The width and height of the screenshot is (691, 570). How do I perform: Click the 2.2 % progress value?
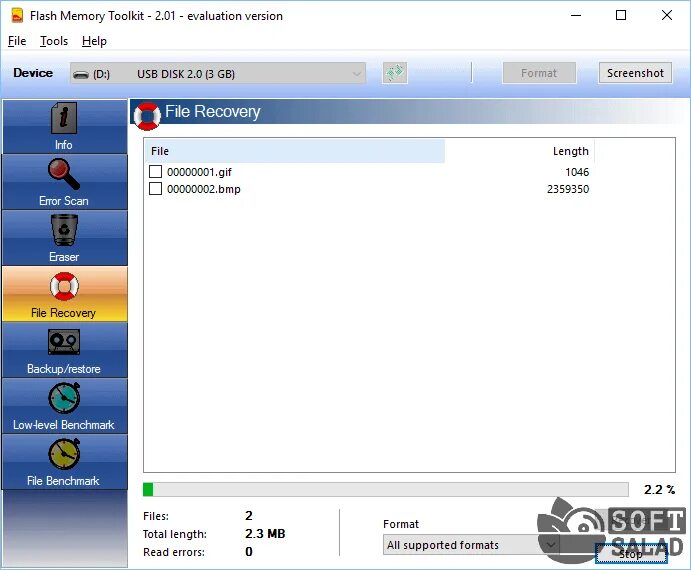(659, 490)
